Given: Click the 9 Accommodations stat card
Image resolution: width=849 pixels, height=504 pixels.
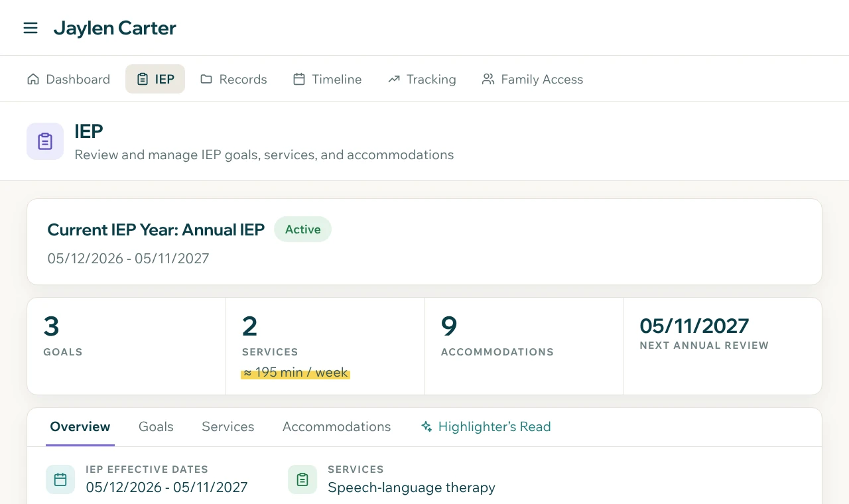Looking at the screenshot, I should (524, 346).
